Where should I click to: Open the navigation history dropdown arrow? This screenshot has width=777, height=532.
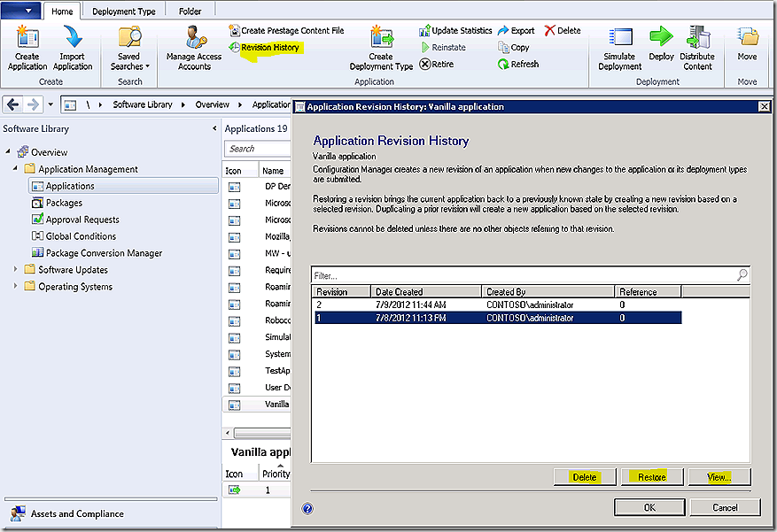point(51,104)
